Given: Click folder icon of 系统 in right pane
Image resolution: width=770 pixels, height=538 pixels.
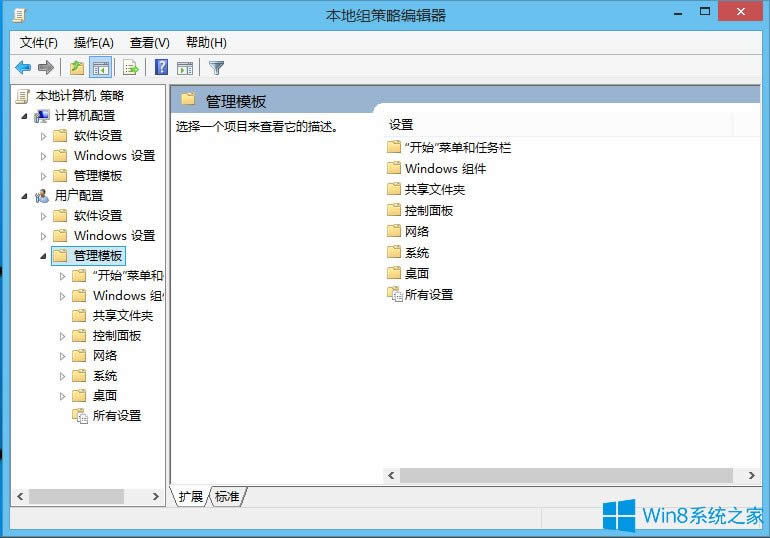Looking at the screenshot, I should click(x=394, y=252).
